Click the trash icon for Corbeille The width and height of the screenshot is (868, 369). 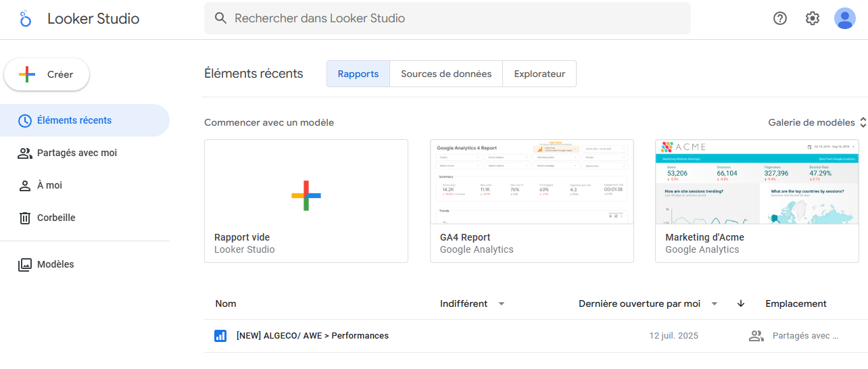[24, 218]
